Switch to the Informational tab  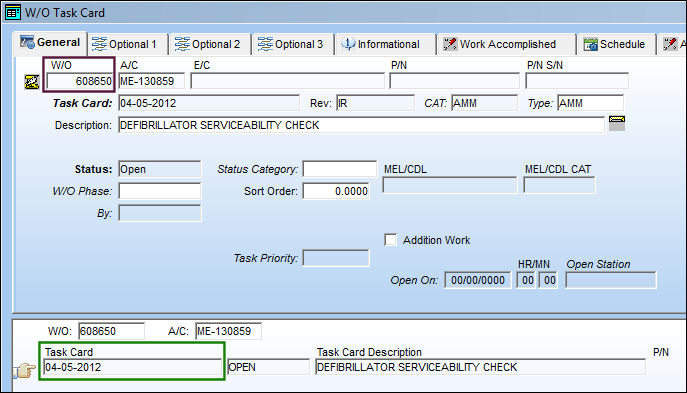385,44
